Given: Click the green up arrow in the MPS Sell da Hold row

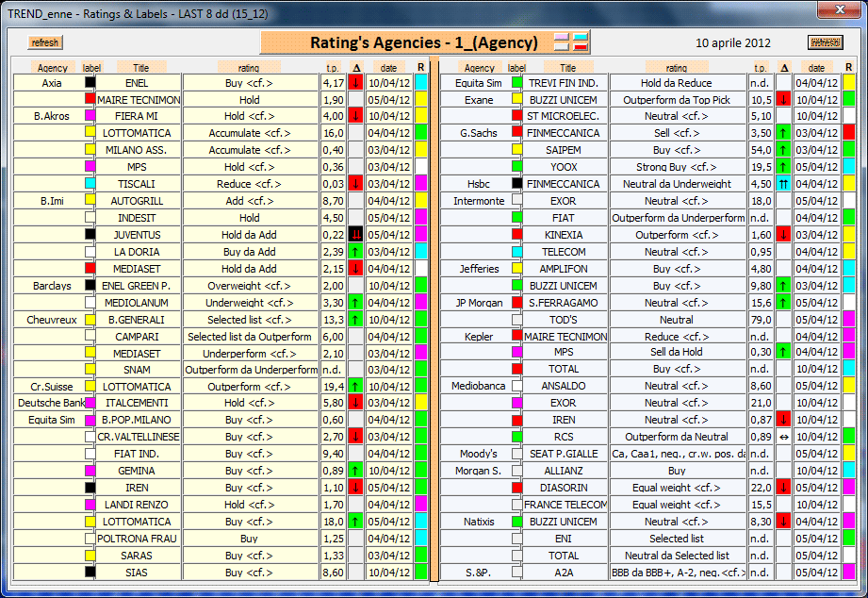Looking at the screenshot, I should point(783,352).
